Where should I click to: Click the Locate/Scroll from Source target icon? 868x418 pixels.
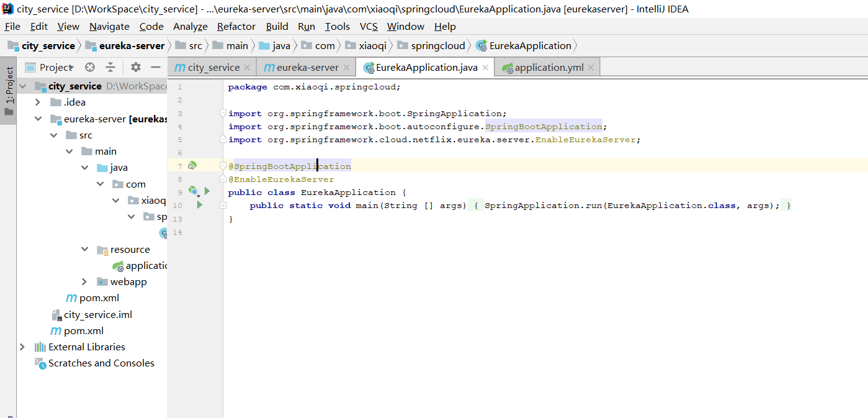[x=90, y=67]
